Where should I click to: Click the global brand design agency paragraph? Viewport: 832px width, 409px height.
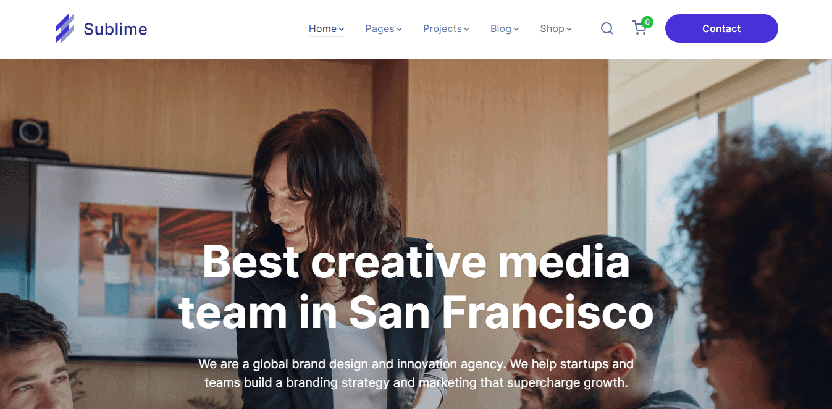pos(416,373)
